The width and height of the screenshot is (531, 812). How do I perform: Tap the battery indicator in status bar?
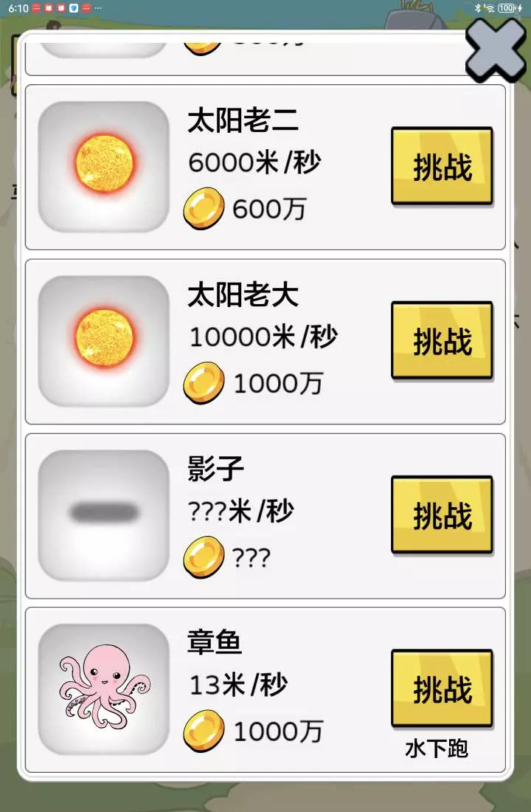(x=507, y=8)
